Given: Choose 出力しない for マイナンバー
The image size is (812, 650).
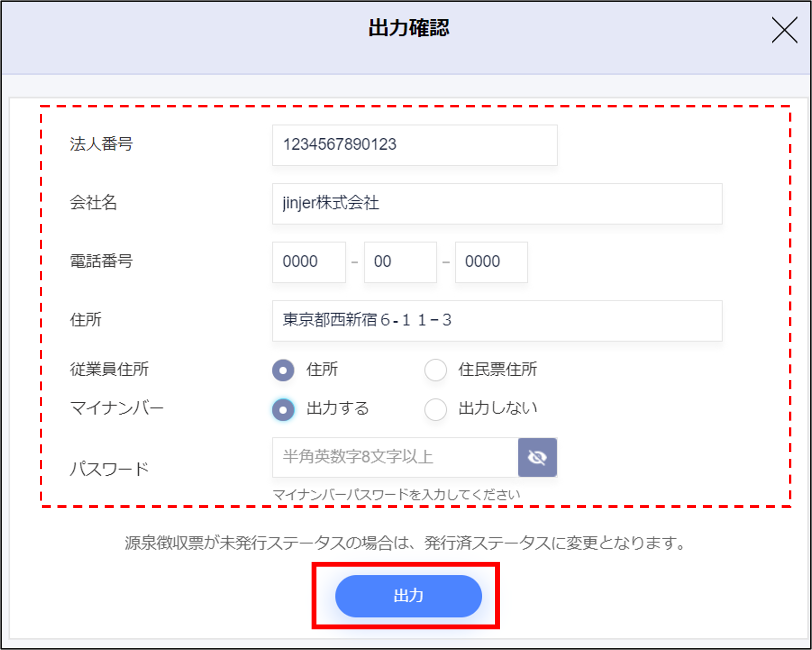Looking at the screenshot, I should 435,409.
